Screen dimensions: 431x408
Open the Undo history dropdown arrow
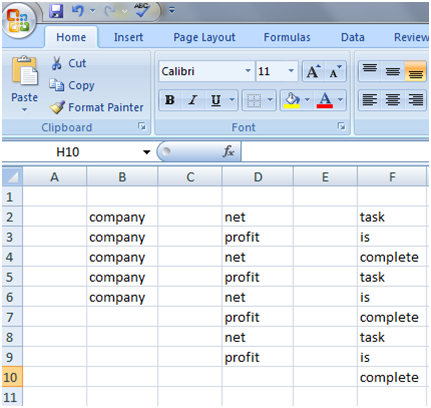pos(93,11)
